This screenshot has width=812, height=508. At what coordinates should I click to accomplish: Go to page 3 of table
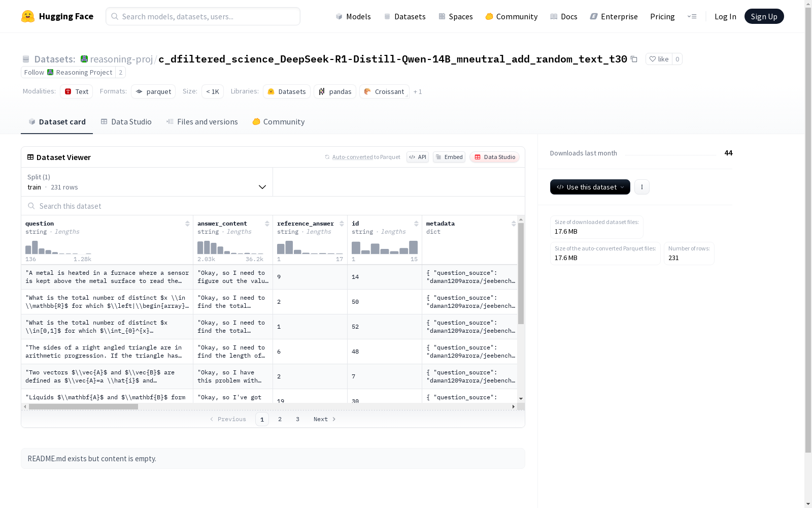click(x=297, y=419)
